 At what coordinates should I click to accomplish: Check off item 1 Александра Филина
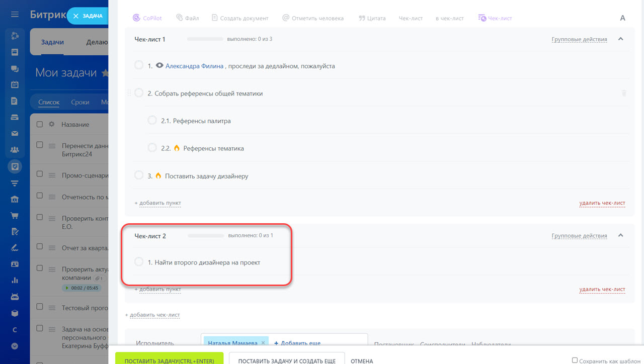coord(139,65)
